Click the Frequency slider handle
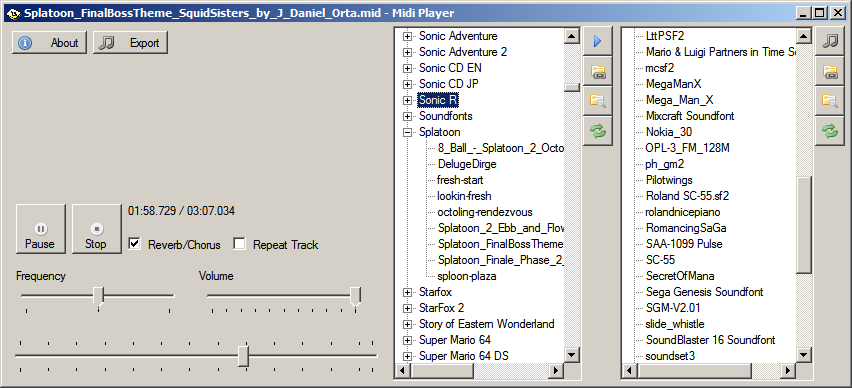The image size is (852, 388). click(x=98, y=297)
